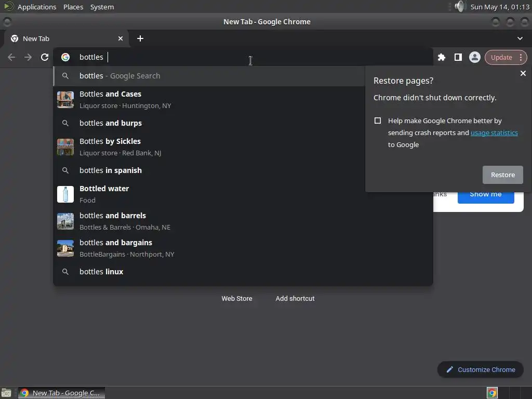Reload the page with the refresh icon
Screen dimensions: 532x399
point(45,57)
